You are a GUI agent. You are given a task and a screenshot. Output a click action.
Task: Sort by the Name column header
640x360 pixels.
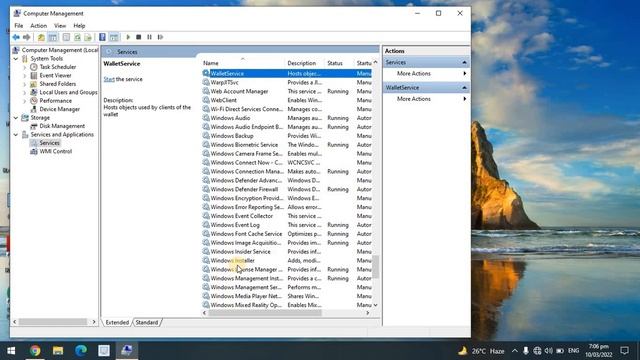coord(243,63)
